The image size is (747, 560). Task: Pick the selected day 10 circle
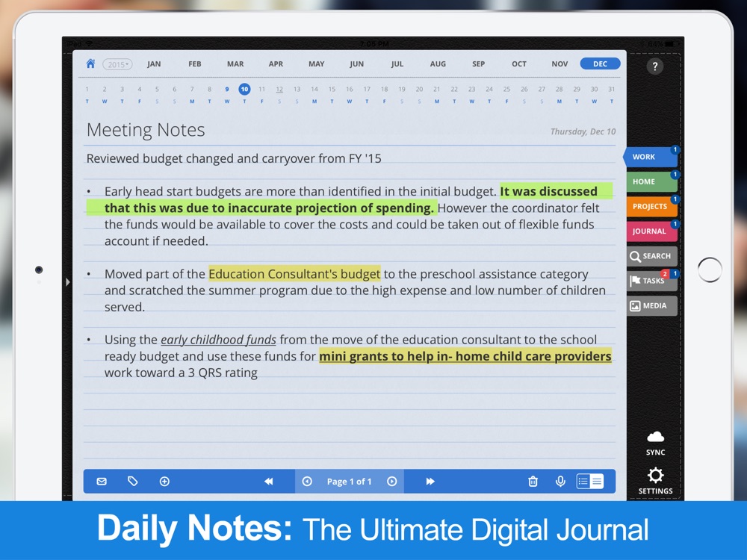pos(244,89)
